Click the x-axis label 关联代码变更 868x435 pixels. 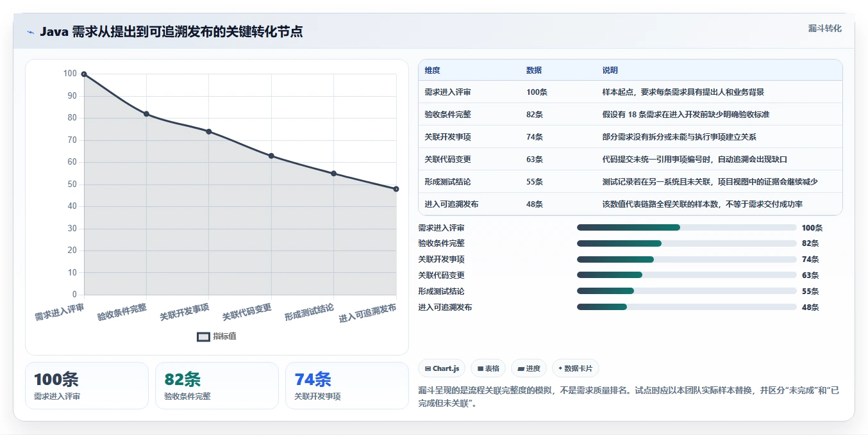tap(247, 312)
